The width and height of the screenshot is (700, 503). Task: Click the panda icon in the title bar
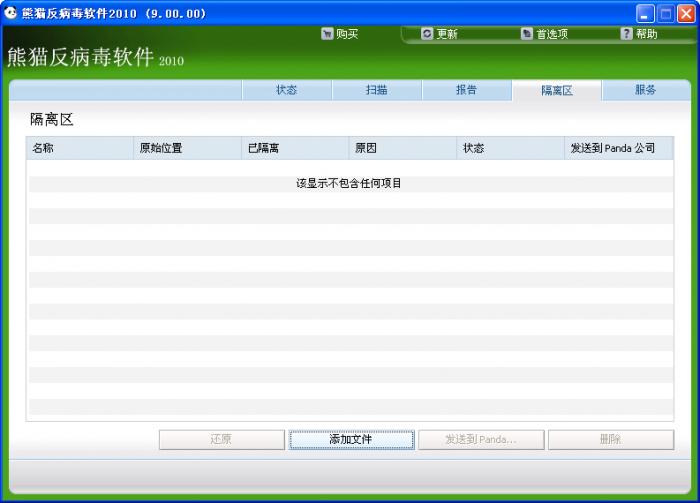pyautogui.click(x=10, y=13)
